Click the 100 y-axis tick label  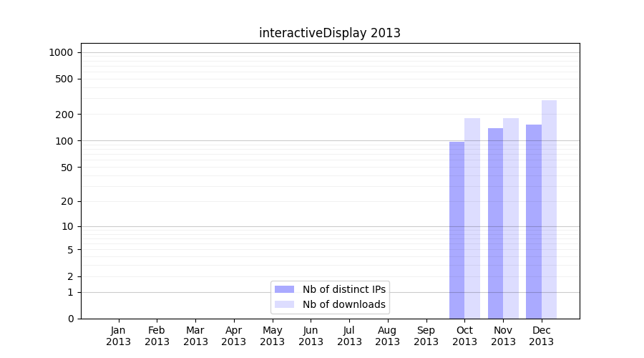click(x=64, y=141)
